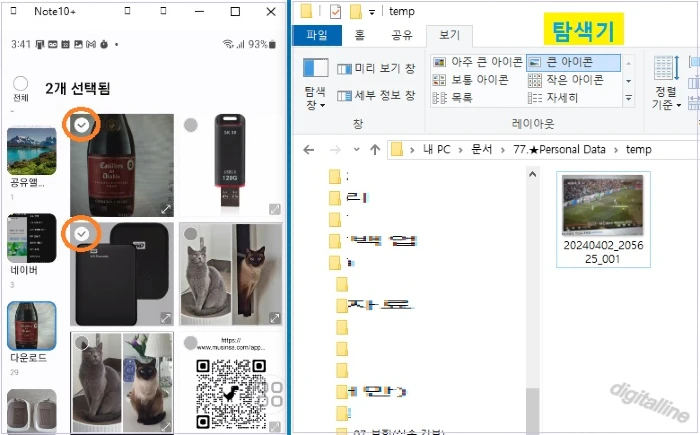The height and width of the screenshot is (435, 700).
Task: Choose 작은 아이콘 layout
Action: [x=566, y=80]
